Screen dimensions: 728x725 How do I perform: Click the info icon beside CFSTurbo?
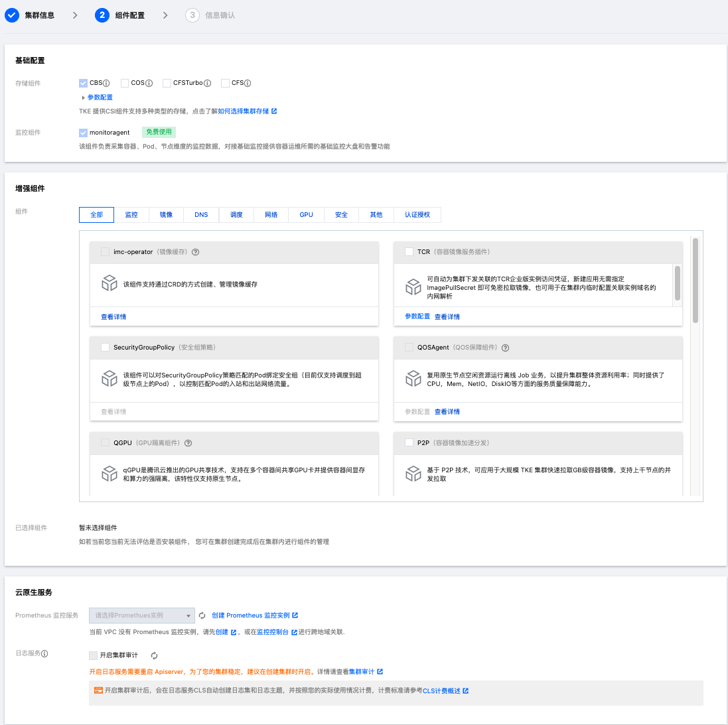(x=208, y=84)
